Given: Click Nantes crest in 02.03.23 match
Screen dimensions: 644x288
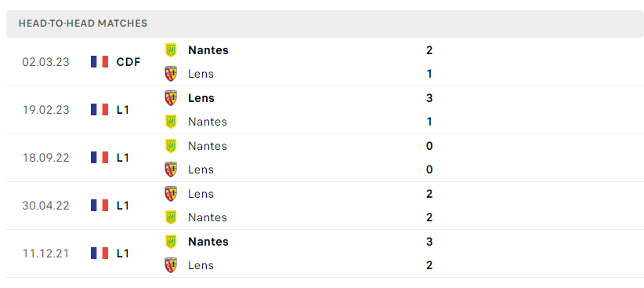Looking at the screenshot, I should click(171, 50).
